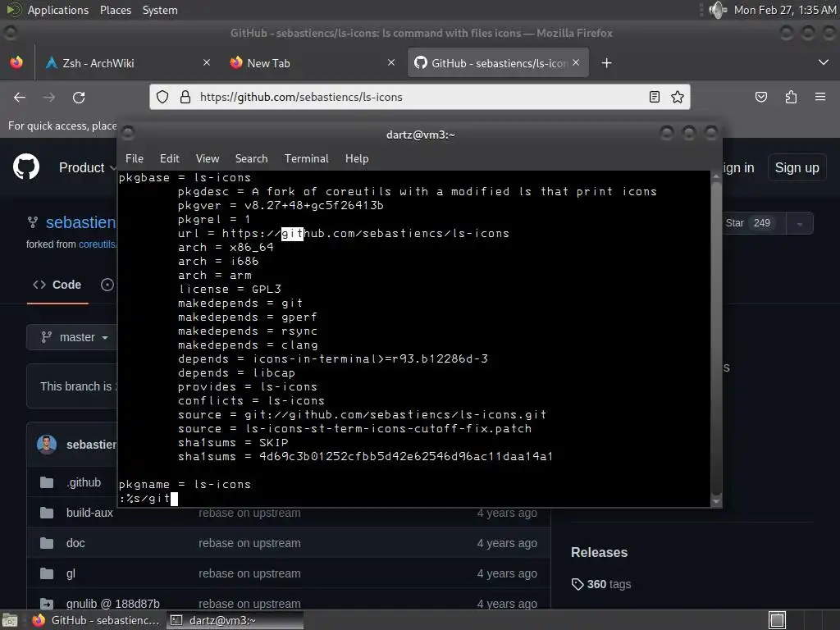840x630 pixels.
Task: Bookmark this page with the star icon
Action: click(x=677, y=97)
